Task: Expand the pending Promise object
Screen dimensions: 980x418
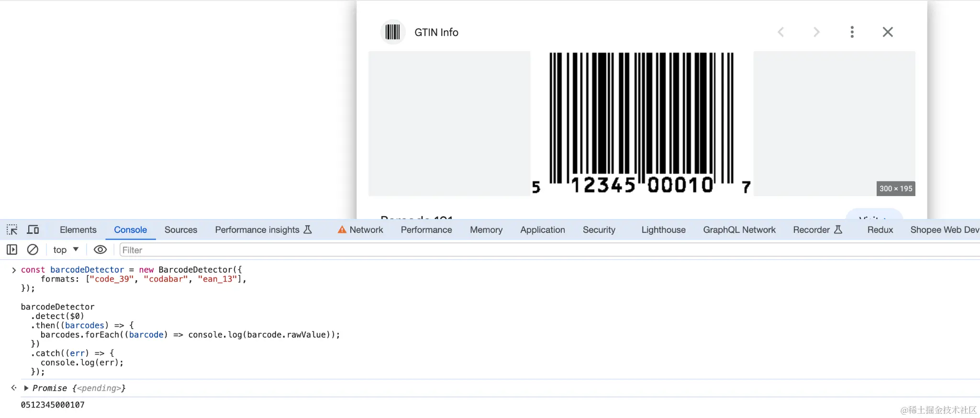Action: [x=26, y=388]
